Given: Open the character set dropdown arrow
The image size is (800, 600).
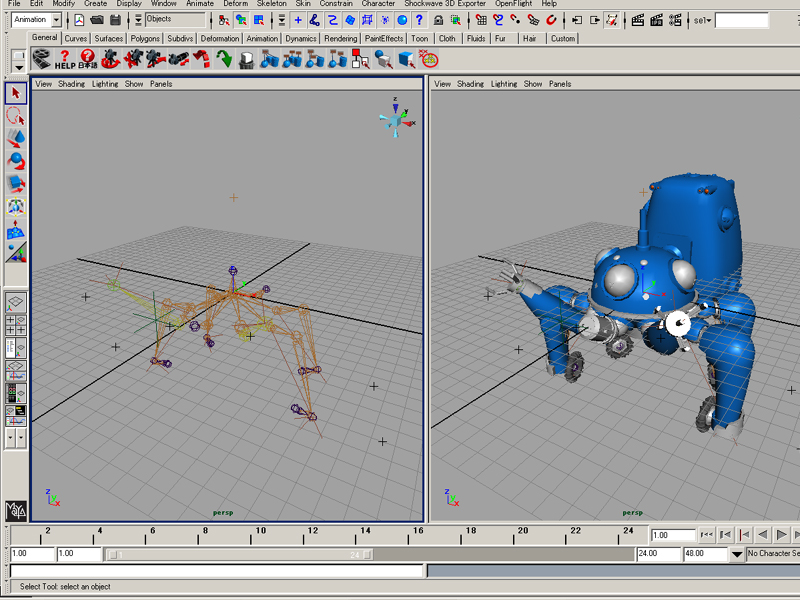Looking at the screenshot, I should [737, 554].
